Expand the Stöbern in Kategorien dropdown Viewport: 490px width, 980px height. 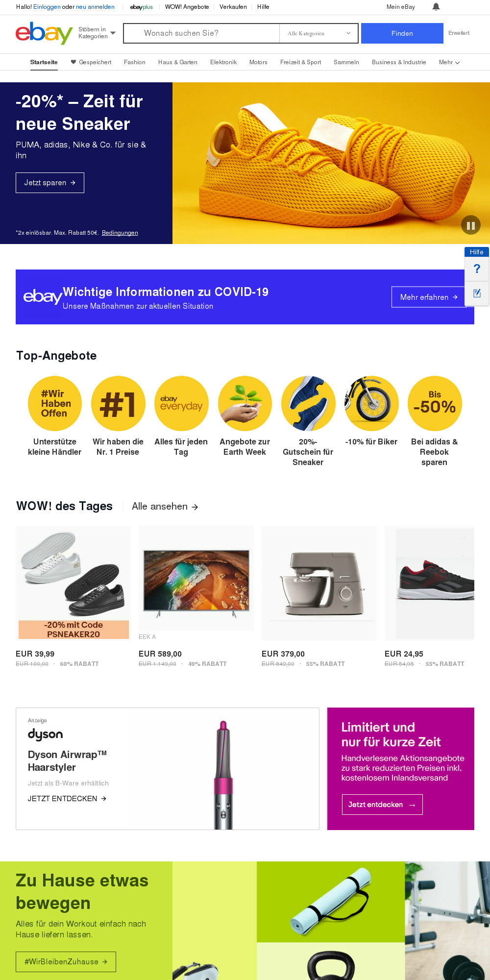click(x=97, y=33)
